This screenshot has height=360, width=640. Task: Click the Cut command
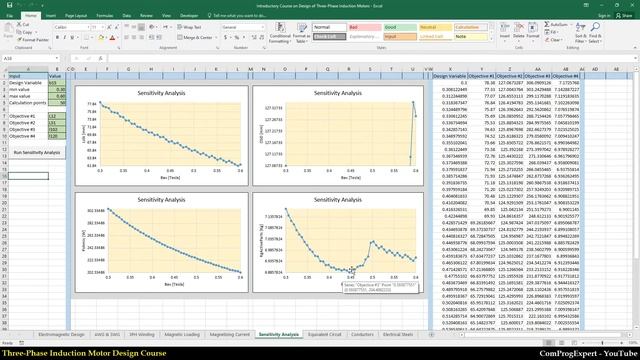pos(23,24)
